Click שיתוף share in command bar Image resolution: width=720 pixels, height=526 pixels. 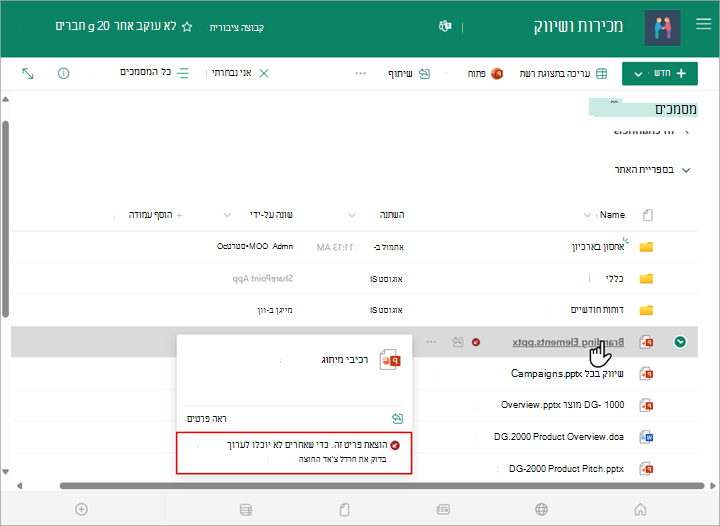[409, 73]
